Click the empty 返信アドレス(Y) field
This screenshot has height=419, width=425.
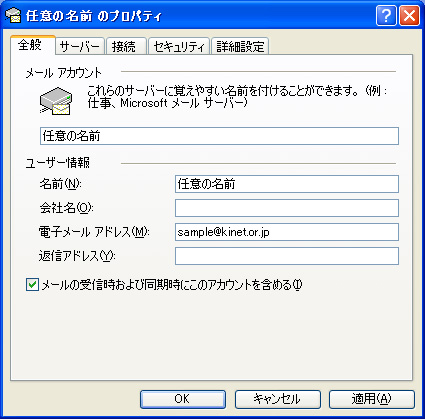(x=287, y=256)
